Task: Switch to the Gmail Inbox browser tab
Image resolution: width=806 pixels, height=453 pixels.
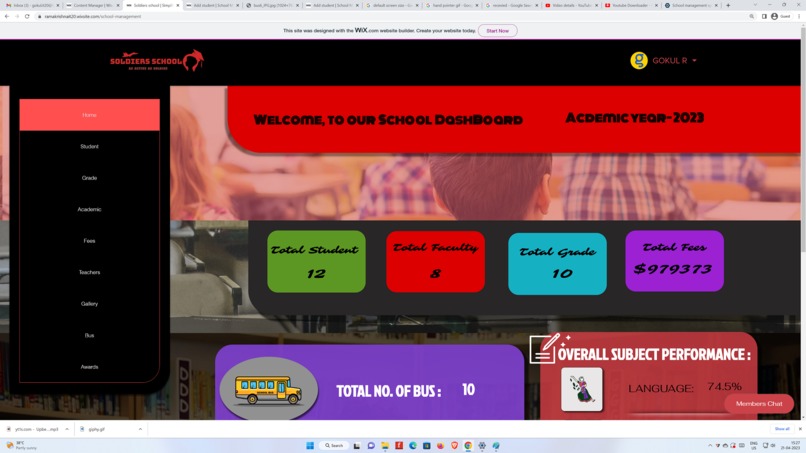Action: pos(31,5)
